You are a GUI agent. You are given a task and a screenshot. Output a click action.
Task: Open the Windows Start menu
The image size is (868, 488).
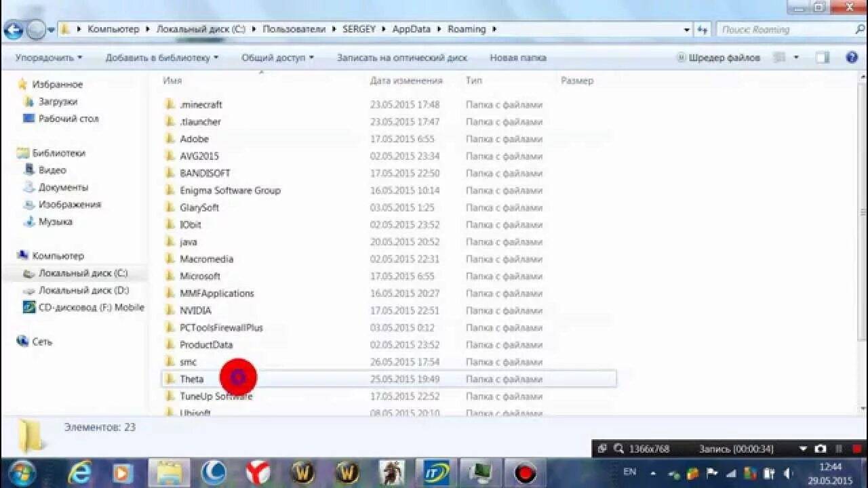coord(23,472)
